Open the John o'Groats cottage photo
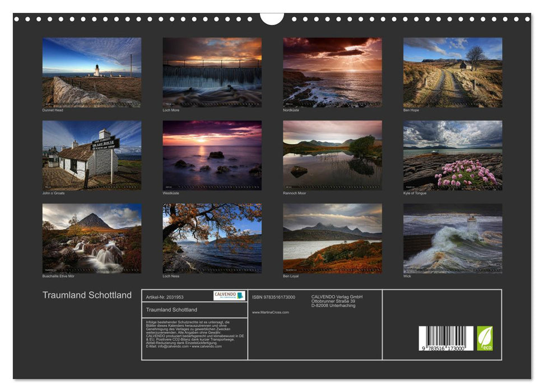Image resolution: width=544 pixels, height=392 pixels. coord(92,155)
